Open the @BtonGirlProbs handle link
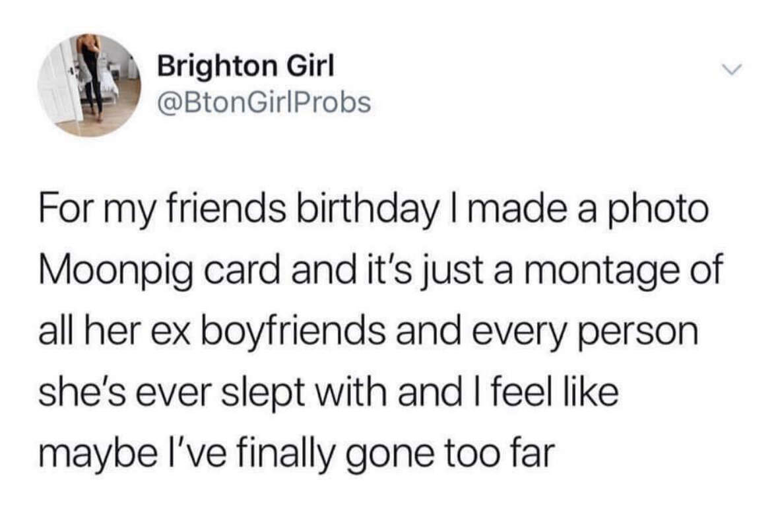The height and width of the screenshot is (532, 778). (264, 102)
